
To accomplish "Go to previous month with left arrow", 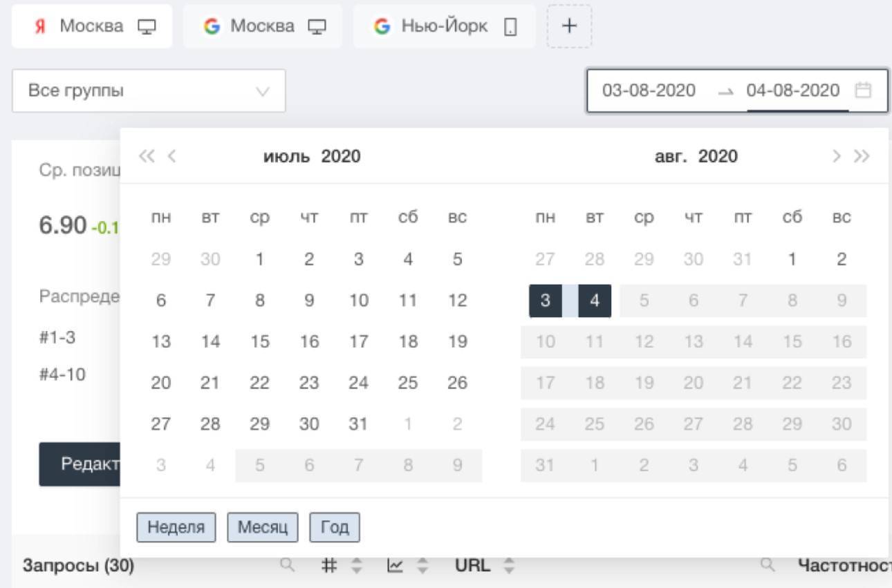I will (x=172, y=156).
